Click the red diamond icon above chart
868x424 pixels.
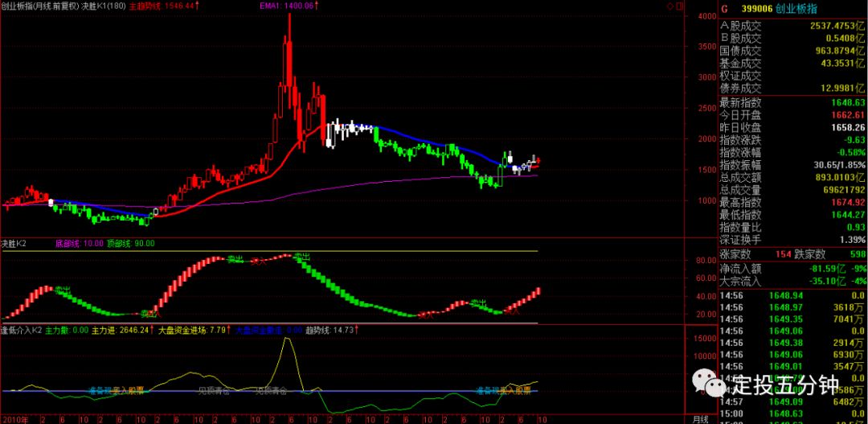[x=670, y=6]
